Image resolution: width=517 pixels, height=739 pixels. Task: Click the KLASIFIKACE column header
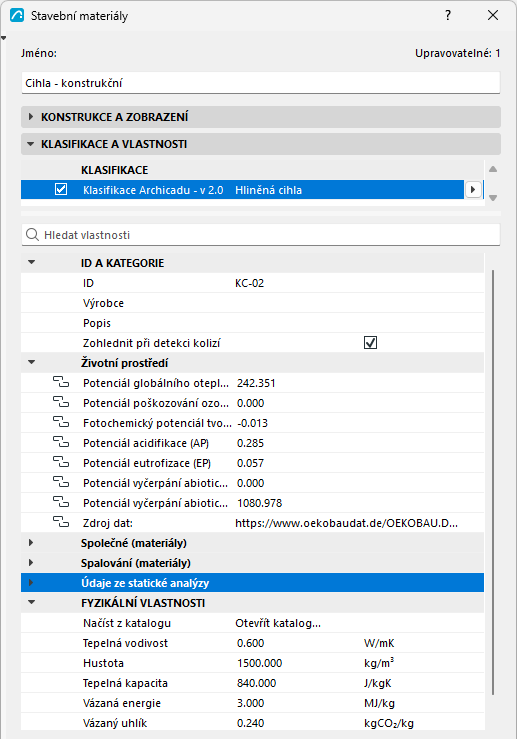pos(115,170)
